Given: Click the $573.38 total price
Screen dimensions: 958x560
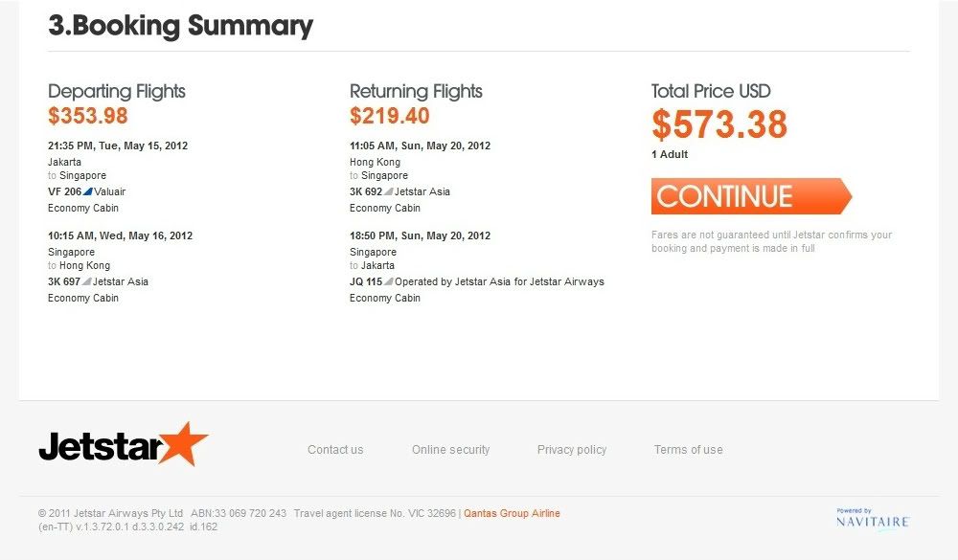Looking at the screenshot, I should [719, 124].
